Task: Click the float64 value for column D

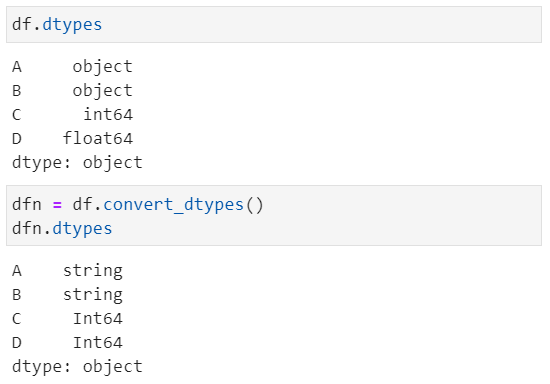Action: click(98, 139)
